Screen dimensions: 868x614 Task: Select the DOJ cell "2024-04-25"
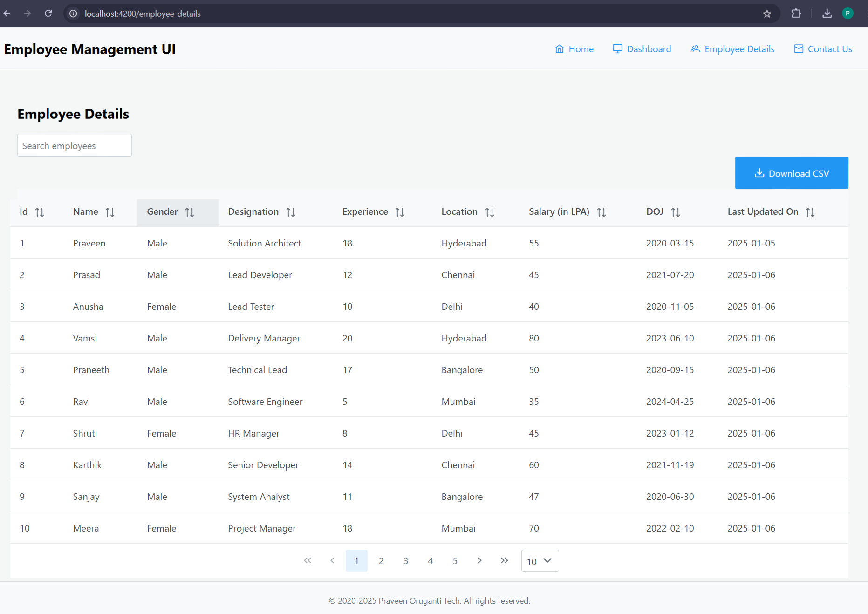tap(670, 402)
